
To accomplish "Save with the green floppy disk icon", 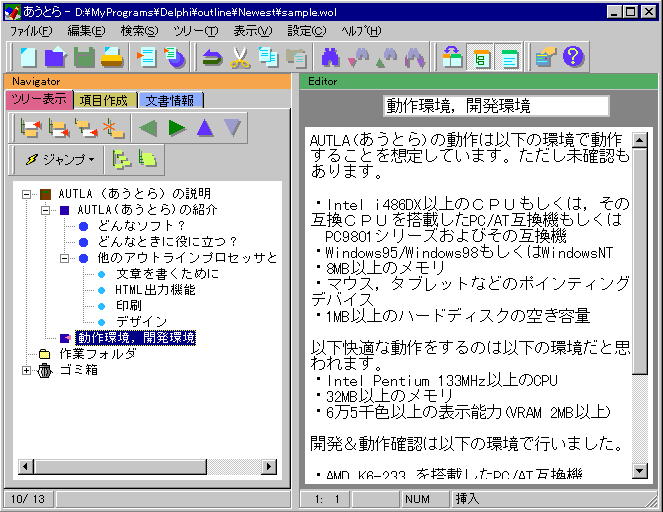I will click(x=84, y=57).
